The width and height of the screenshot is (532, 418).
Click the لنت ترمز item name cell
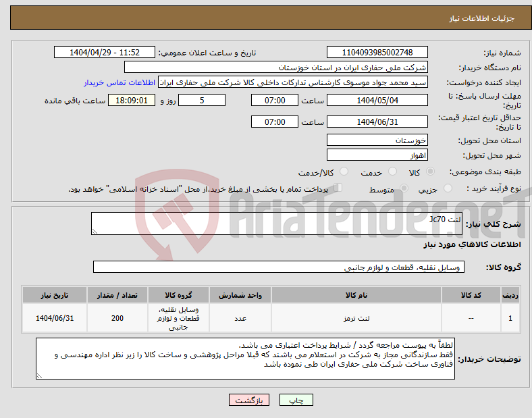(x=356, y=318)
